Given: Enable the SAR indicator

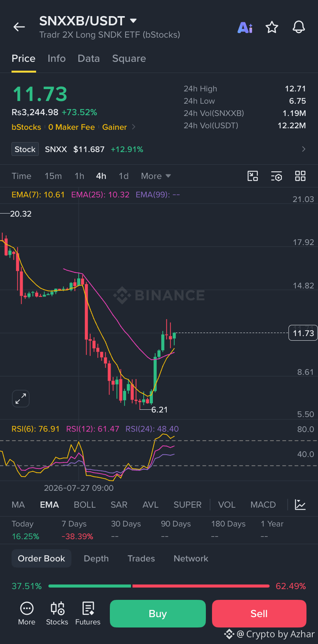Looking at the screenshot, I should coord(119,505).
